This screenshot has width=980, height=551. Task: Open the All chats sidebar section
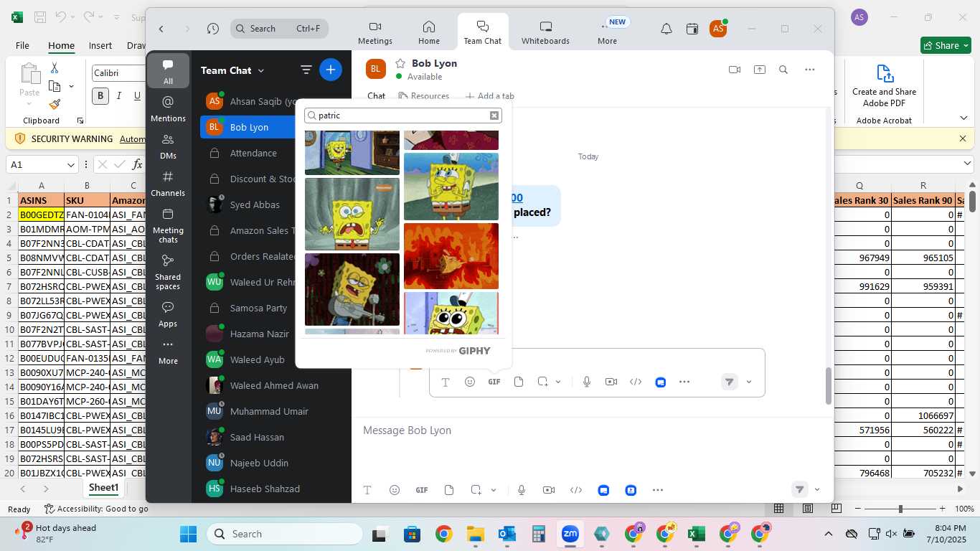point(168,71)
